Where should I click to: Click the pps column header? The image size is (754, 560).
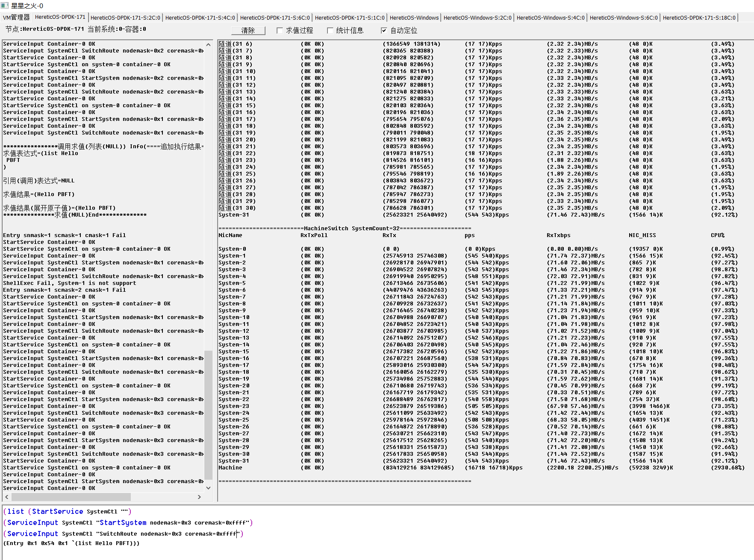(470, 235)
